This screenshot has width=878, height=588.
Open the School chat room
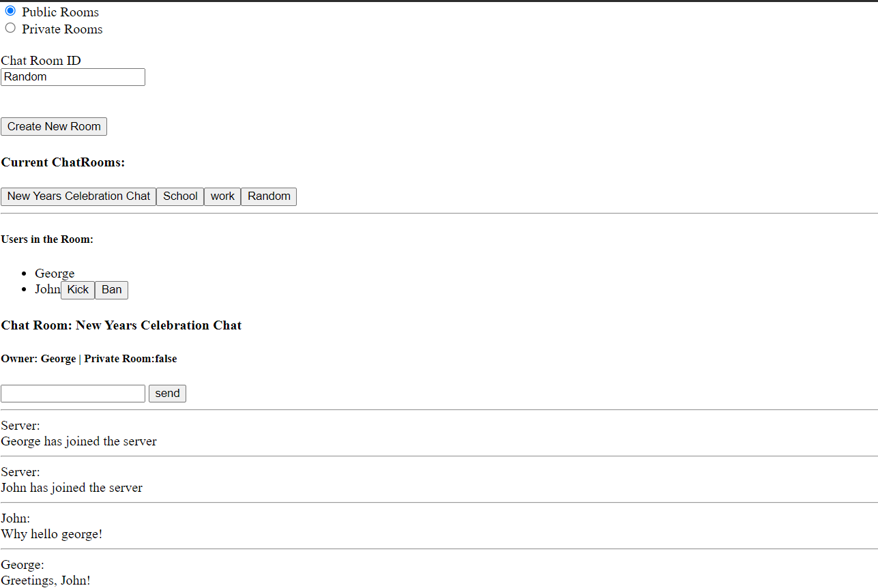pyautogui.click(x=180, y=196)
